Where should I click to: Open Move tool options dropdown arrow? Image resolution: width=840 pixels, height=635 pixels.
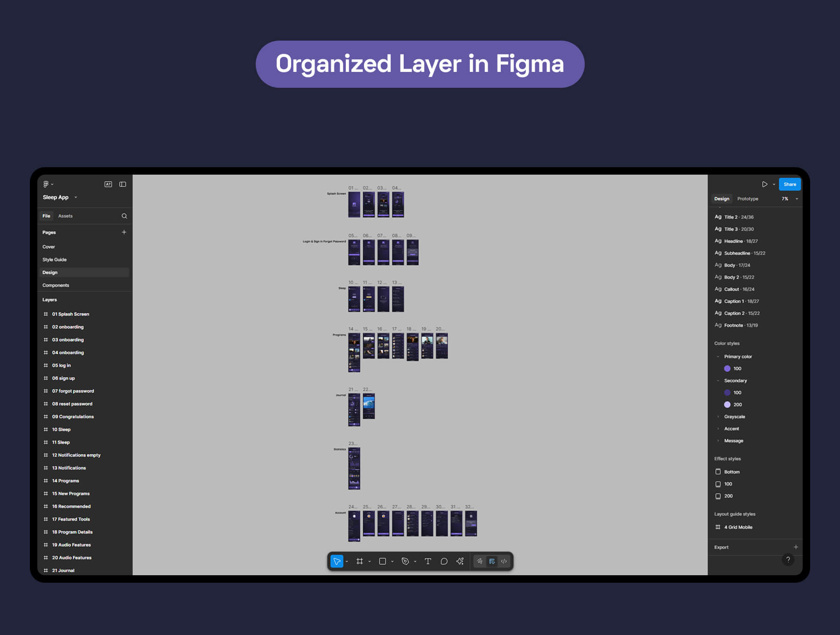[x=347, y=562]
